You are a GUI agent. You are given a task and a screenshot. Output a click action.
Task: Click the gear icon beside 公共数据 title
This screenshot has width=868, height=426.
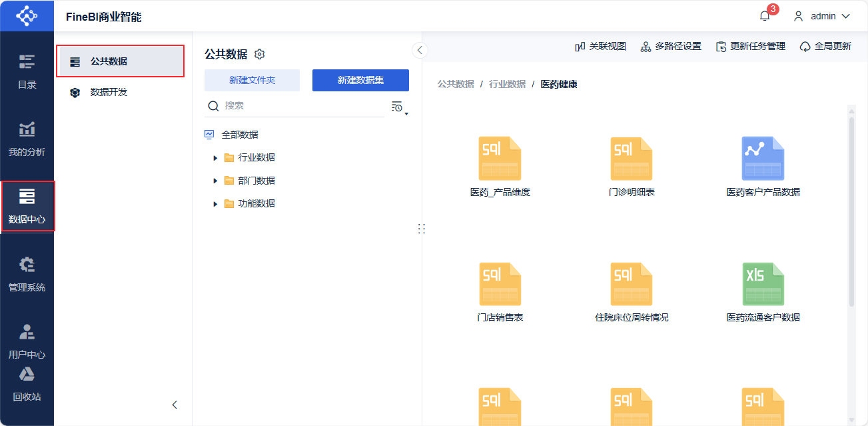coord(260,55)
